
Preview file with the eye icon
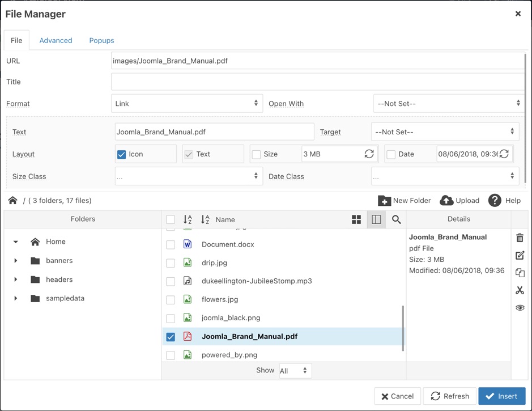(520, 308)
